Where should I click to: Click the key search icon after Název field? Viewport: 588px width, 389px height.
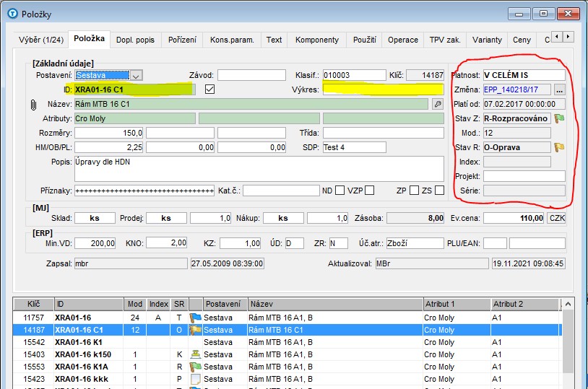[438, 104]
